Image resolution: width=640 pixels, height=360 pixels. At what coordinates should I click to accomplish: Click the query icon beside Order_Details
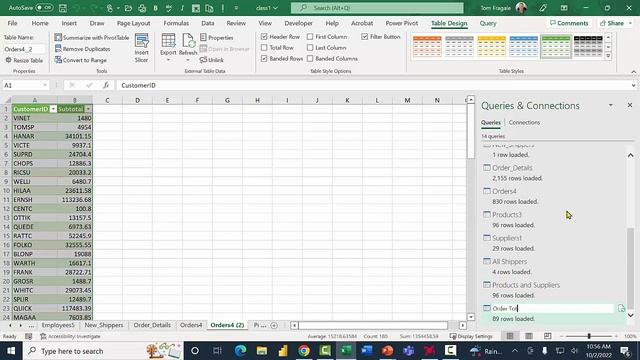tap(487, 167)
